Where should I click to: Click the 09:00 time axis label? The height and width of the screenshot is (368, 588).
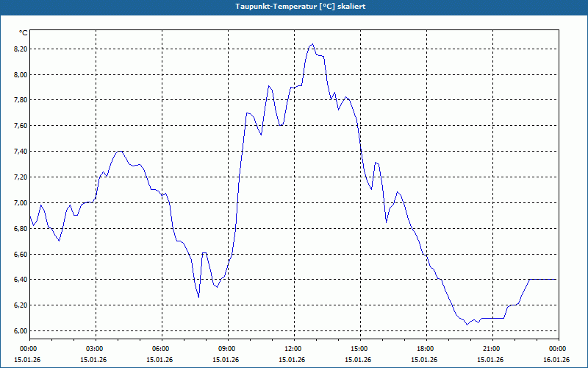click(228, 349)
